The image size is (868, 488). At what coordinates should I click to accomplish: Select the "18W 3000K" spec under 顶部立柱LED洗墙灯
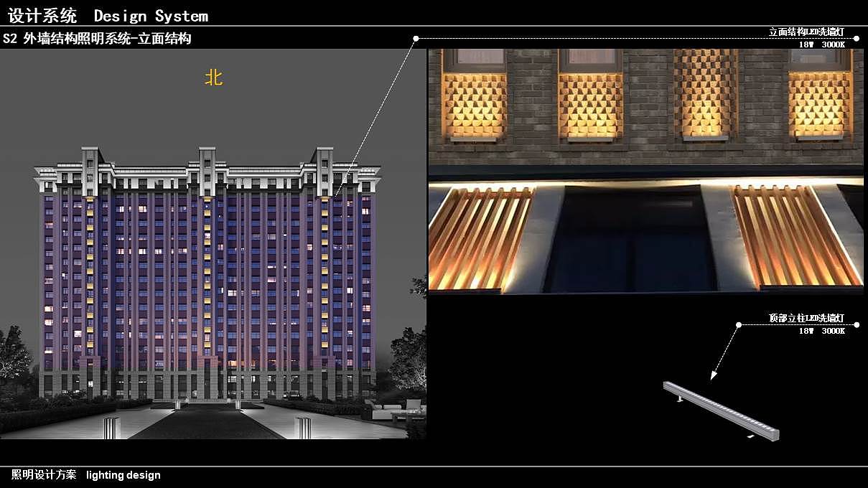click(822, 331)
